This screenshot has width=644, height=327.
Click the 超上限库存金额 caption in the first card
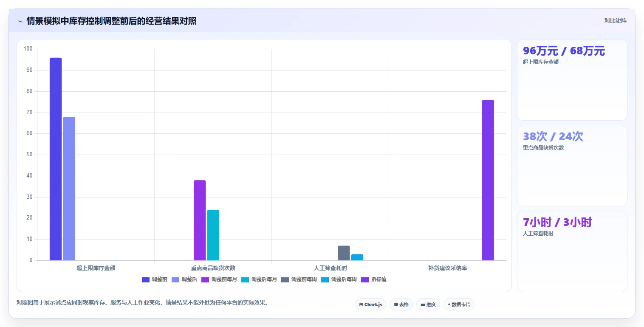(541, 62)
